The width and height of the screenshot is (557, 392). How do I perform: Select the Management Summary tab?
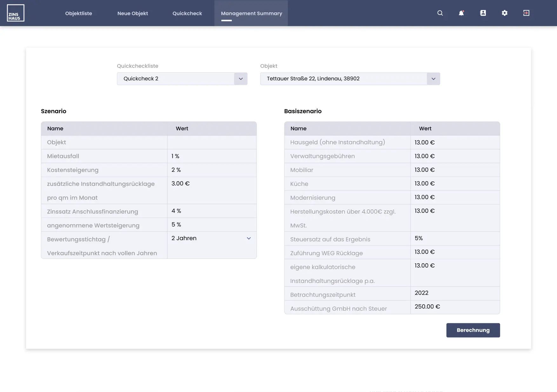pyautogui.click(x=251, y=13)
